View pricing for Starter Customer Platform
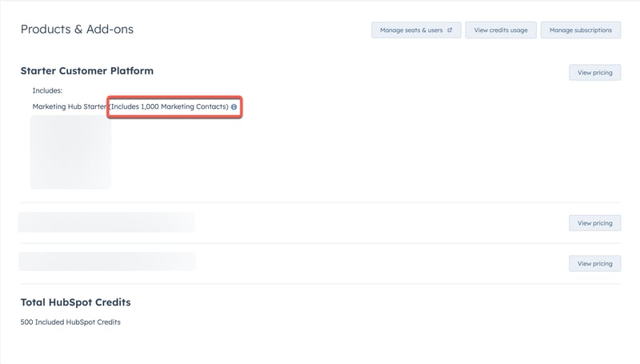This screenshot has width=640, height=364. [x=594, y=73]
